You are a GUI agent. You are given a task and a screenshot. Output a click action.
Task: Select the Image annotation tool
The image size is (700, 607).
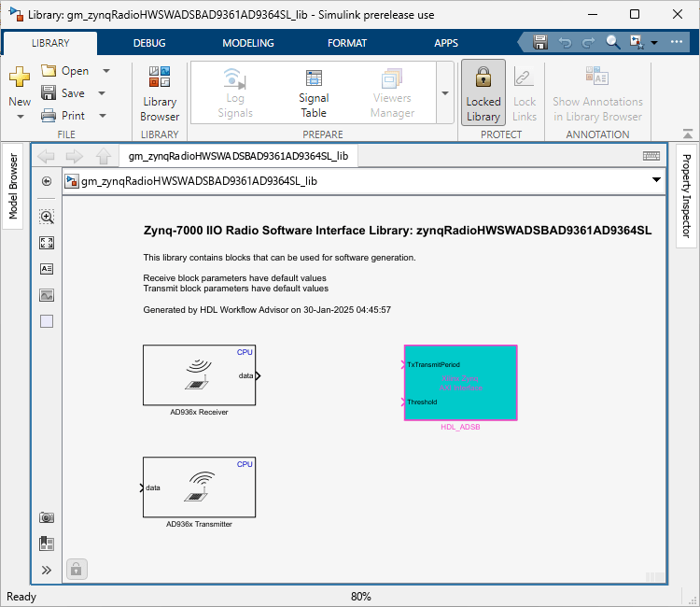click(x=47, y=295)
